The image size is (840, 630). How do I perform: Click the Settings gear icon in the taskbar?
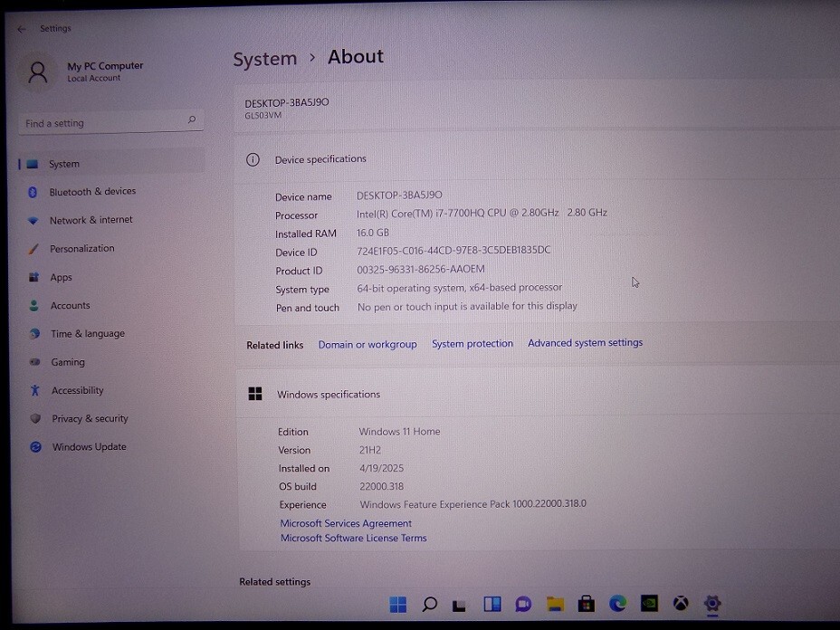pyautogui.click(x=712, y=604)
